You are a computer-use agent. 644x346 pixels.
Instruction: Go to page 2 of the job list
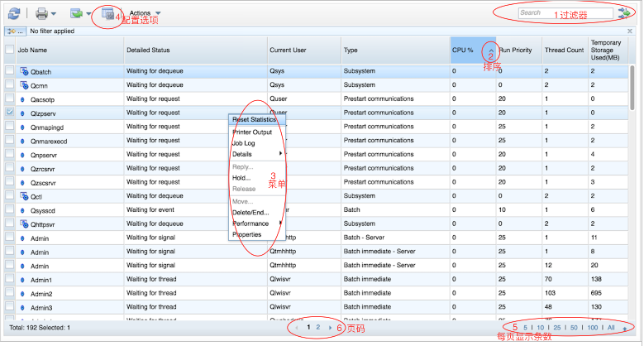coord(318,328)
